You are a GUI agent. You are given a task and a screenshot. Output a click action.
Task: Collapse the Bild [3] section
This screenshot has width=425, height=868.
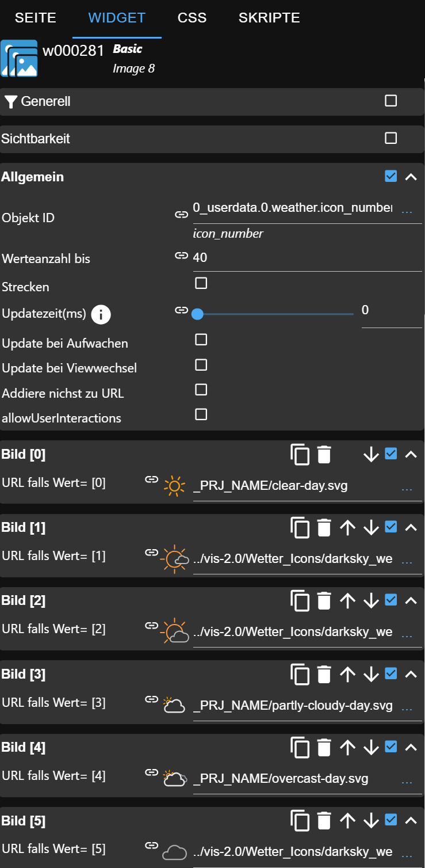(x=411, y=674)
